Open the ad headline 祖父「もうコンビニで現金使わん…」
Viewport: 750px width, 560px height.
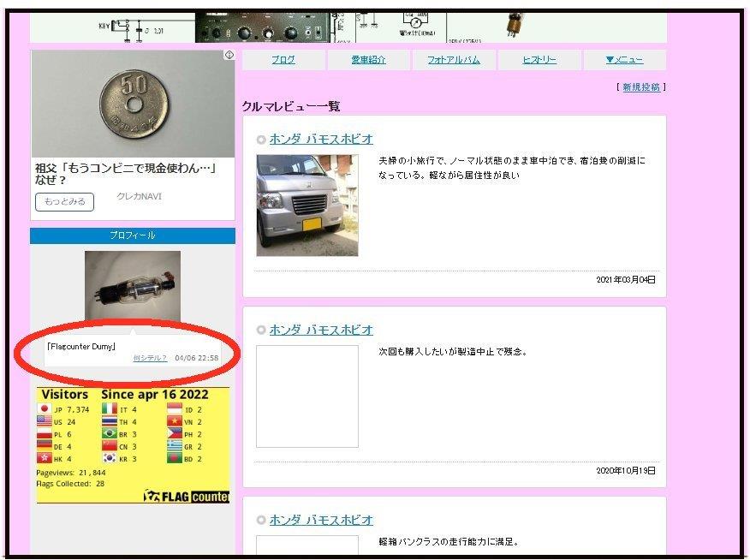(x=126, y=174)
